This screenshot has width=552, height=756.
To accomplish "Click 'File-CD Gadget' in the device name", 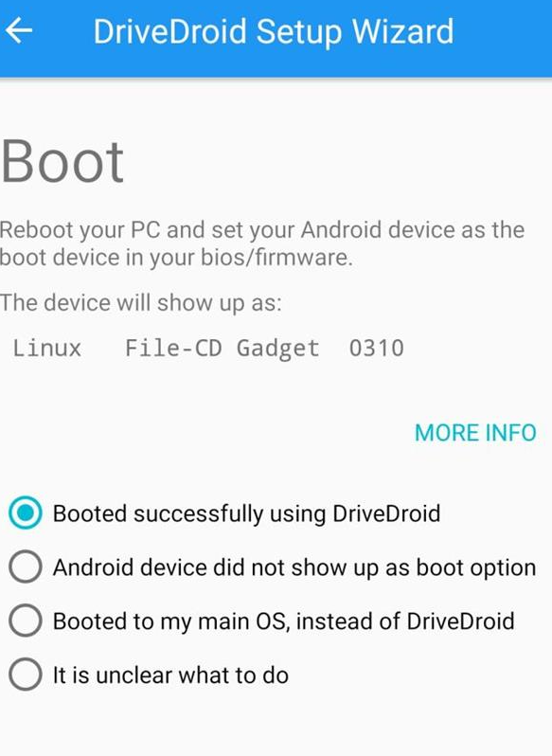I will tap(223, 349).
